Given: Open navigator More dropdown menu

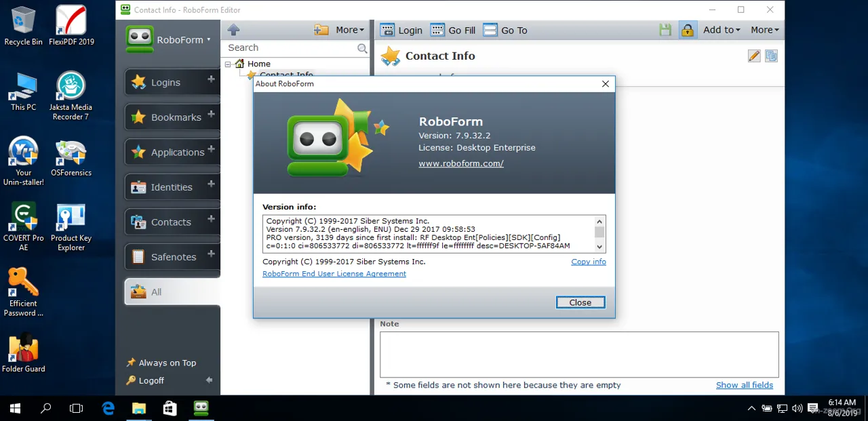Looking at the screenshot, I should click(x=350, y=30).
